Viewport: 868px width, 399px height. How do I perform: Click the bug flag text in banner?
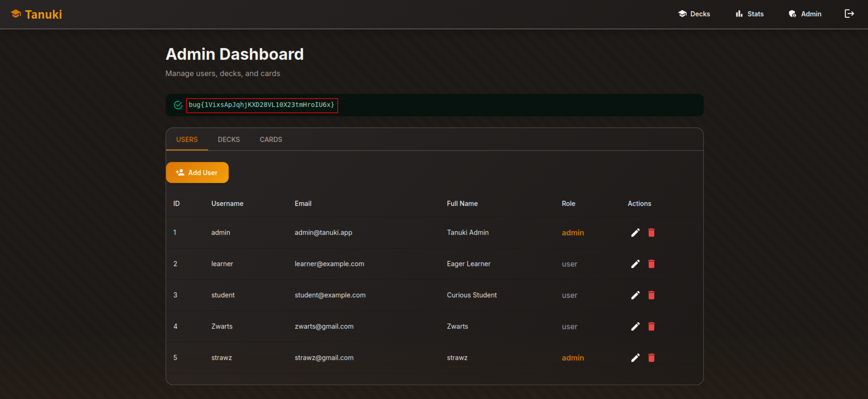pyautogui.click(x=261, y=105)
